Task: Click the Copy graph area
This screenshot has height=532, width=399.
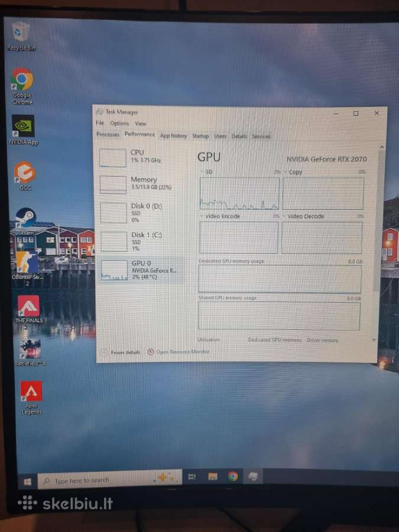Action: [323, 193]
